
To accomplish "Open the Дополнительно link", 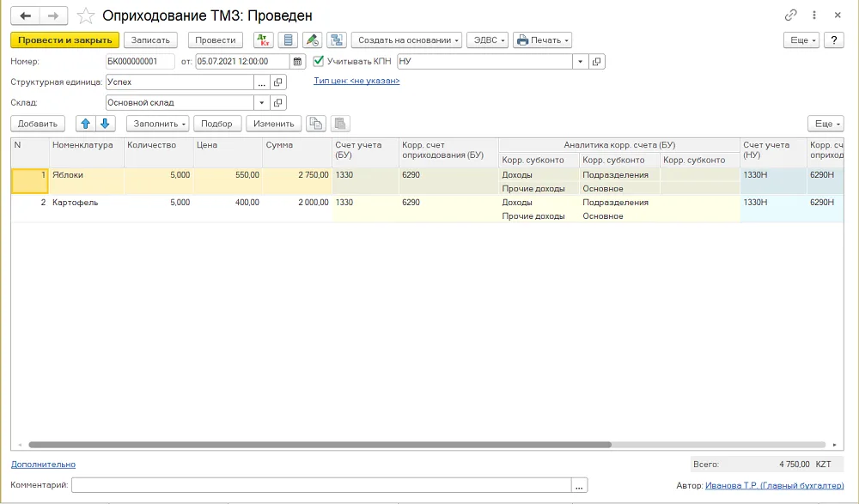I will click(43, 465).
